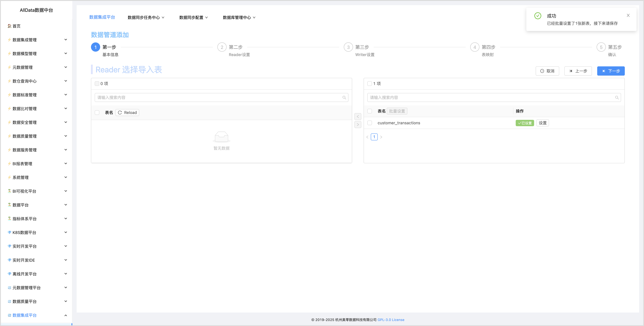Click the move-right transfer arrow button
The height and width of the screenshot is (326, 644).
tap(358, 125)
